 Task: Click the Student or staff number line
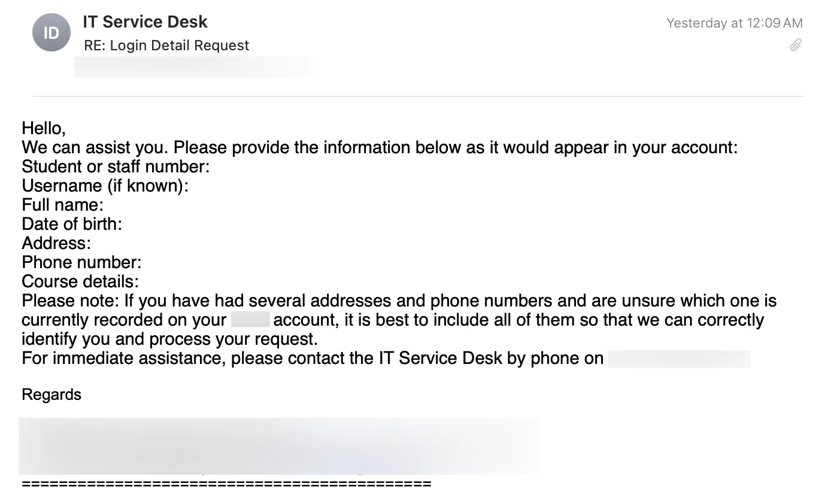pyautogui.click(x=116, y=166)
